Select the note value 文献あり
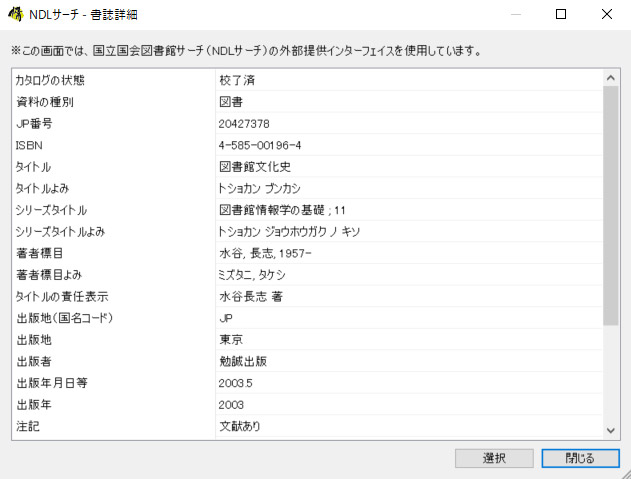This screenshot has height=479, width=631. 240,426
